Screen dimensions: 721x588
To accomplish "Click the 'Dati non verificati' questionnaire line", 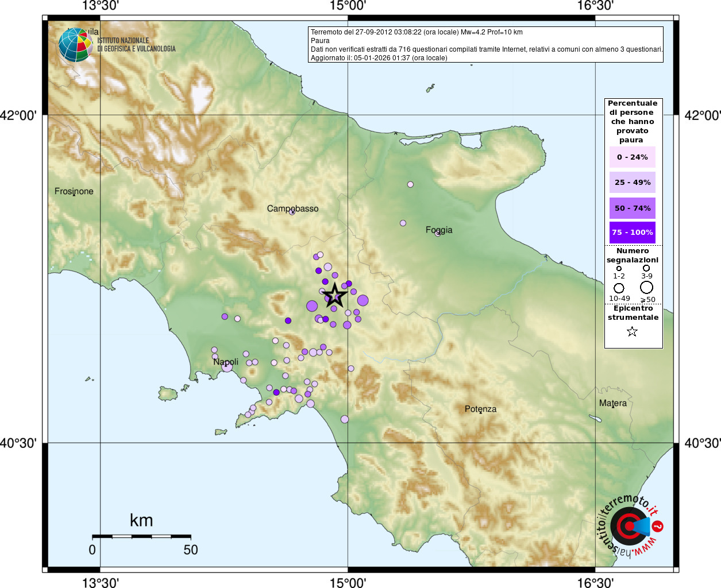I will pos(487,49).
